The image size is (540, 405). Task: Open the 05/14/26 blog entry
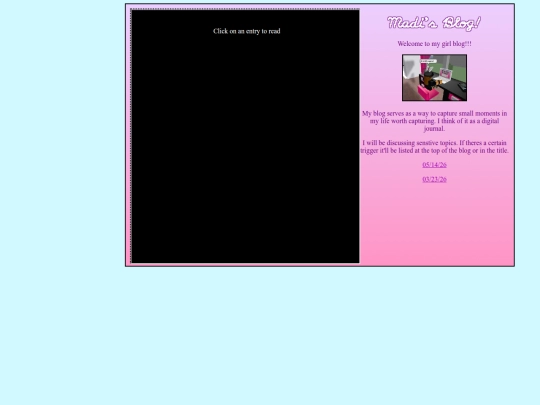coord(434,165)
